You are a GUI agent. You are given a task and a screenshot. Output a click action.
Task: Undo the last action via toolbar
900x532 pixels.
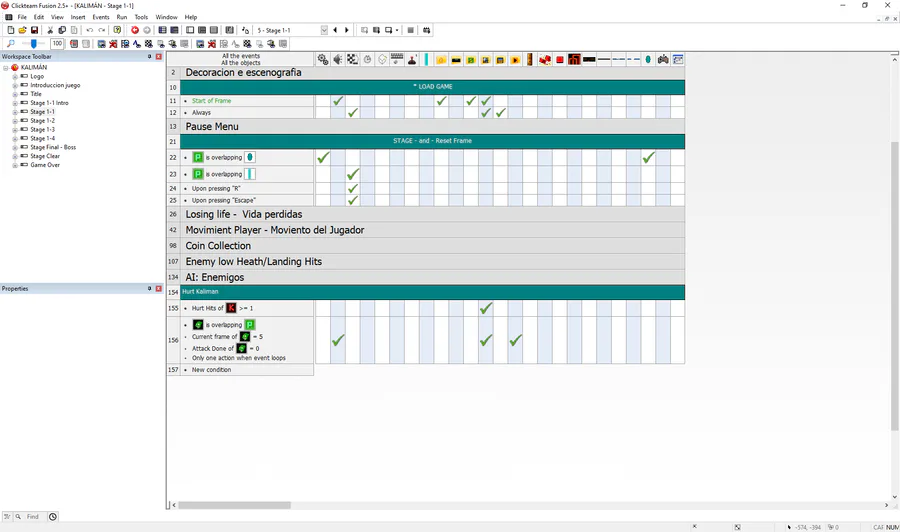90,30
